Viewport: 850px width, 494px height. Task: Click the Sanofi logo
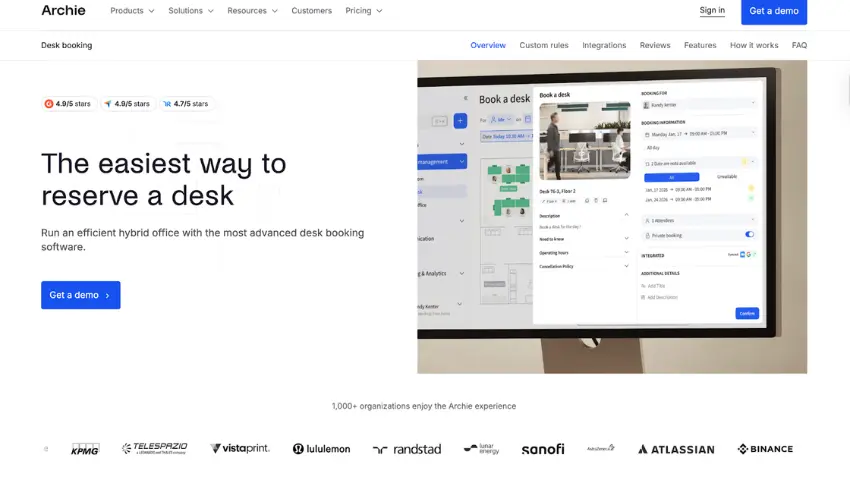click(543, 449)
